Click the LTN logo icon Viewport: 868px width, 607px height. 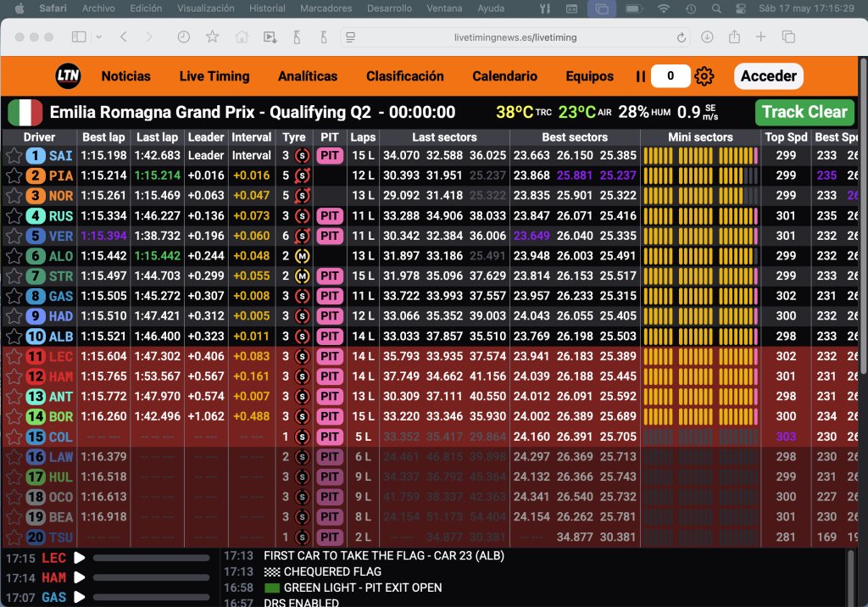click(x=68, y=76)
